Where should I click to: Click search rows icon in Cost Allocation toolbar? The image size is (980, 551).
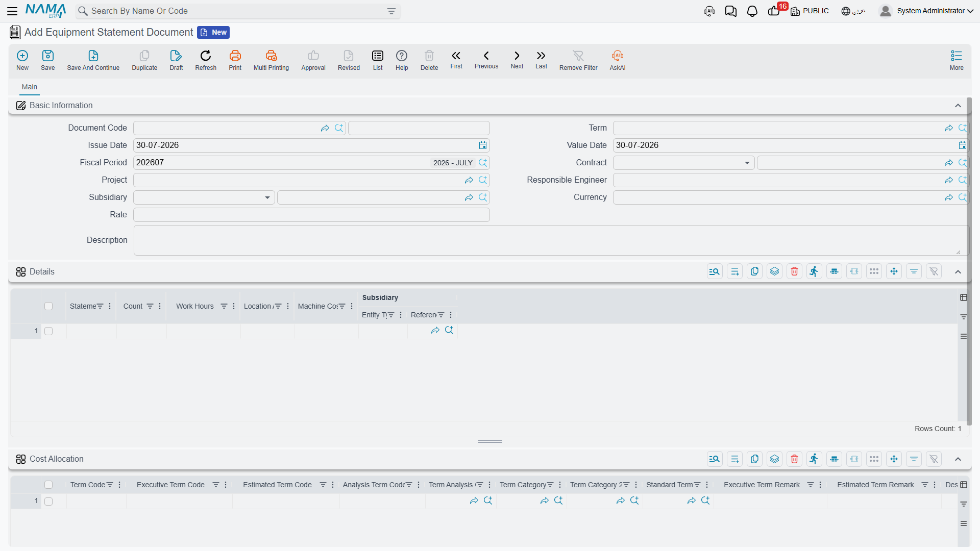715,459
